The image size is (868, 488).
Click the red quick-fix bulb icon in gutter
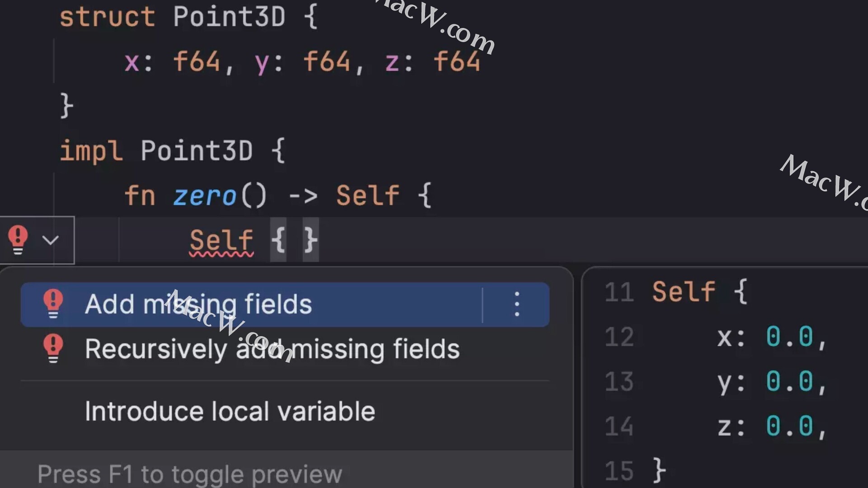[x=18, y=240]
